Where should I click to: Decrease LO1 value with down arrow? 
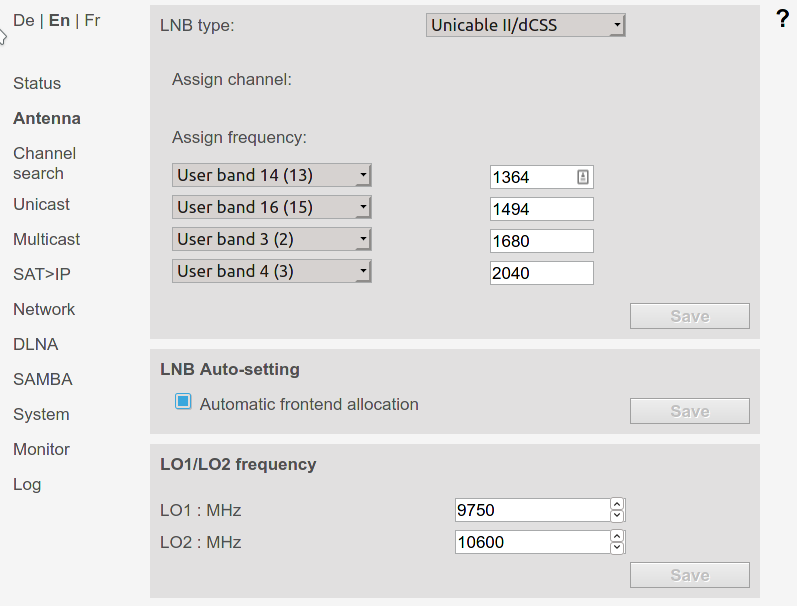coord(617,516)
